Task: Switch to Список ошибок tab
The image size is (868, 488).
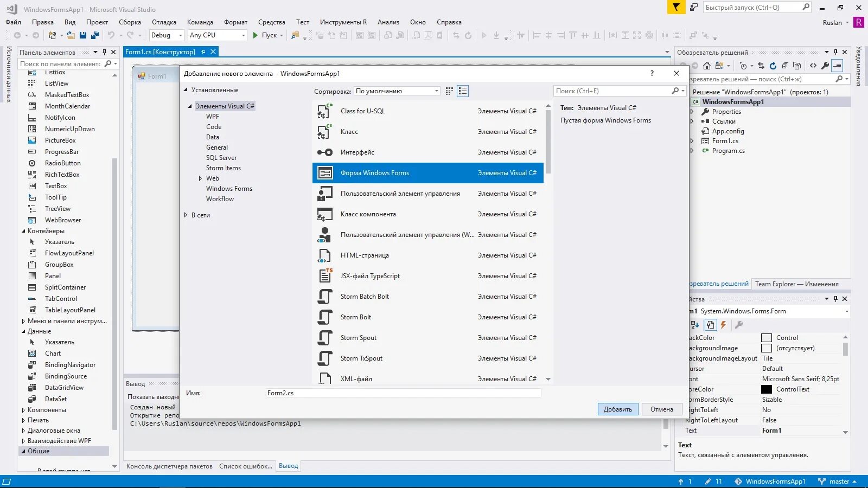Action: point(246,466)
